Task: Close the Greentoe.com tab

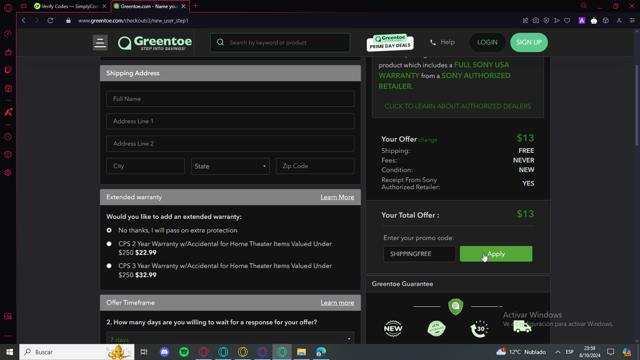Action: click(183, 6)
